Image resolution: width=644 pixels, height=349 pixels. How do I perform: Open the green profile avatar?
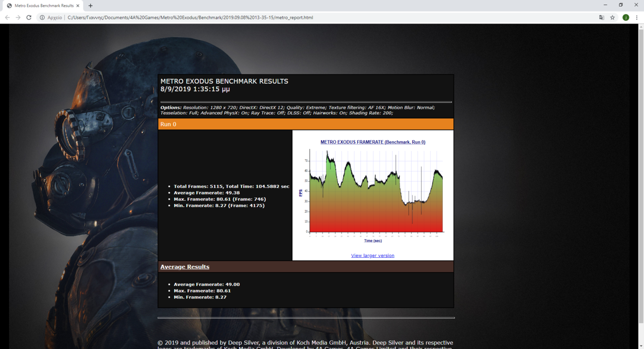pos(625,17)
